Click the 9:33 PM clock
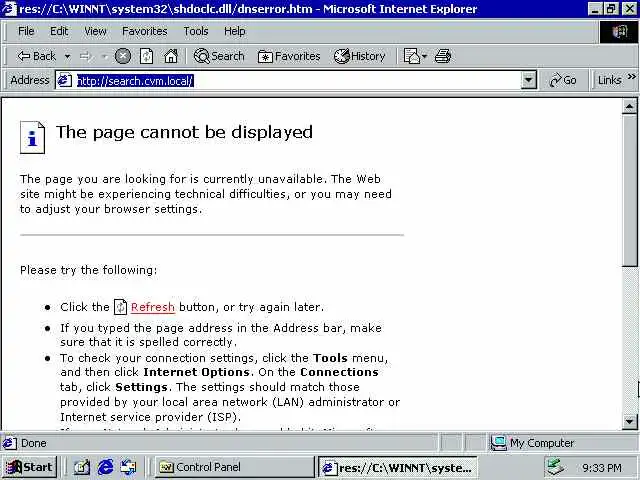The width and height of the screenshot is (640, 480). click(x=602, y=468)
